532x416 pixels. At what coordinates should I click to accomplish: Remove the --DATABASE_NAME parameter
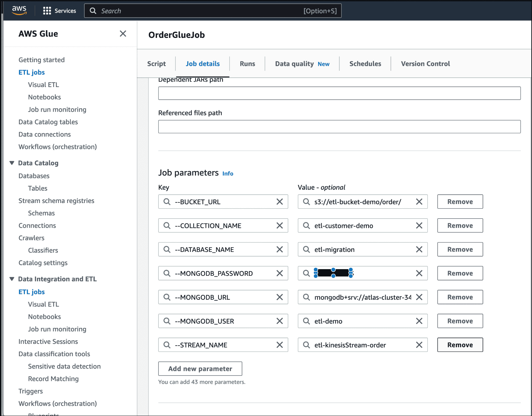point(460,250)
